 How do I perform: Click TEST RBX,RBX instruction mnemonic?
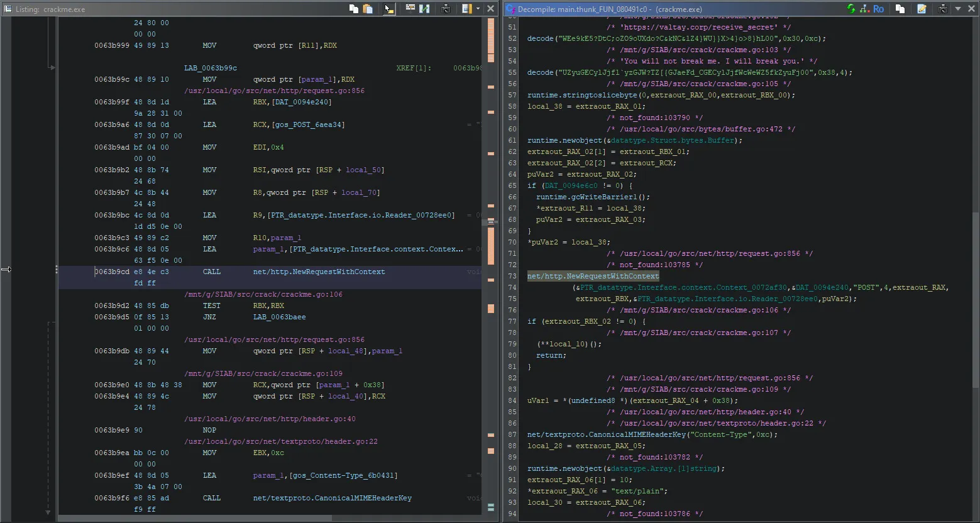[x=211, y=306]
